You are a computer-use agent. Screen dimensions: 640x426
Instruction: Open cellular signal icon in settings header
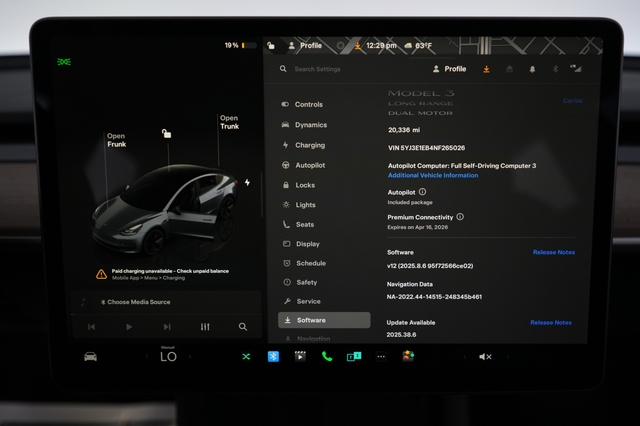576,69
